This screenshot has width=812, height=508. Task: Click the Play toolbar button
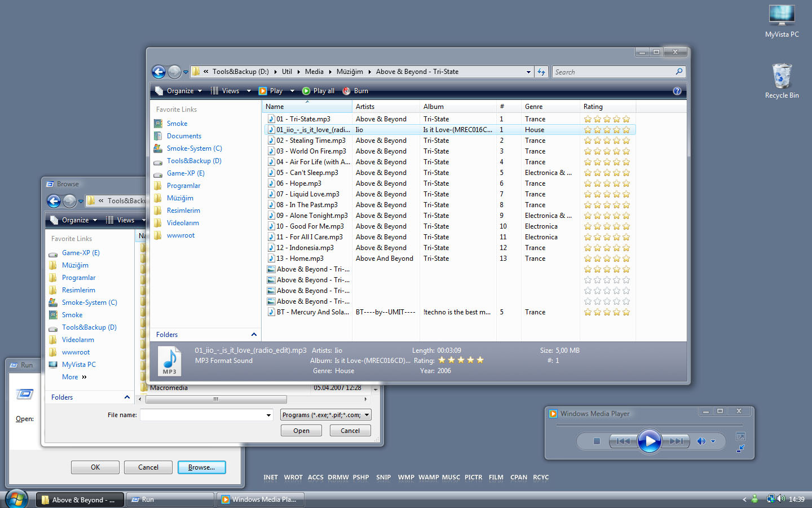tap(271, 91)
